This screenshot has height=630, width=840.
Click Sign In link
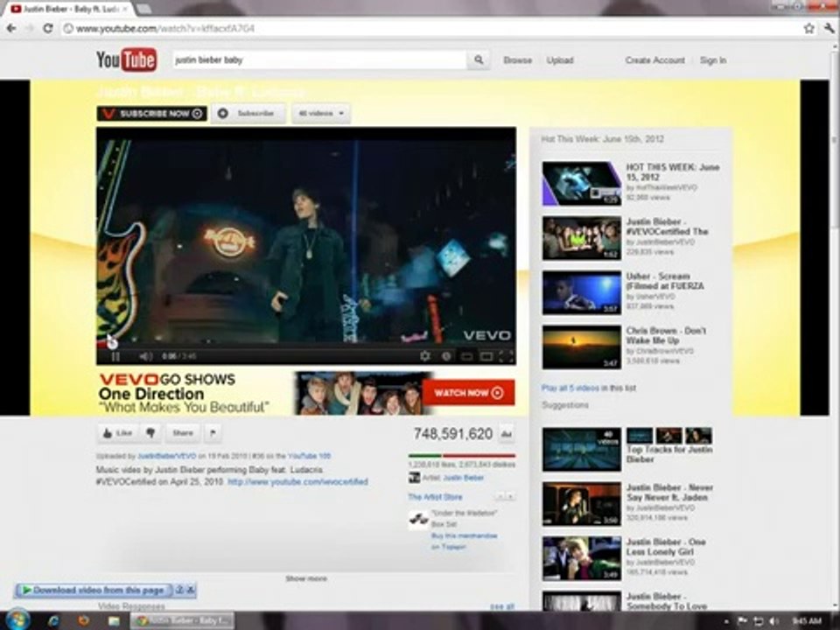713,60
